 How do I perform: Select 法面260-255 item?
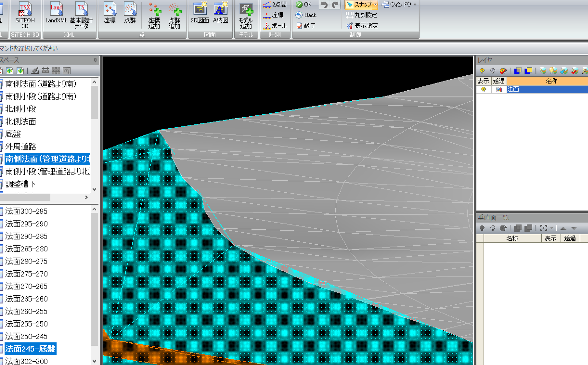pos(26,311)
